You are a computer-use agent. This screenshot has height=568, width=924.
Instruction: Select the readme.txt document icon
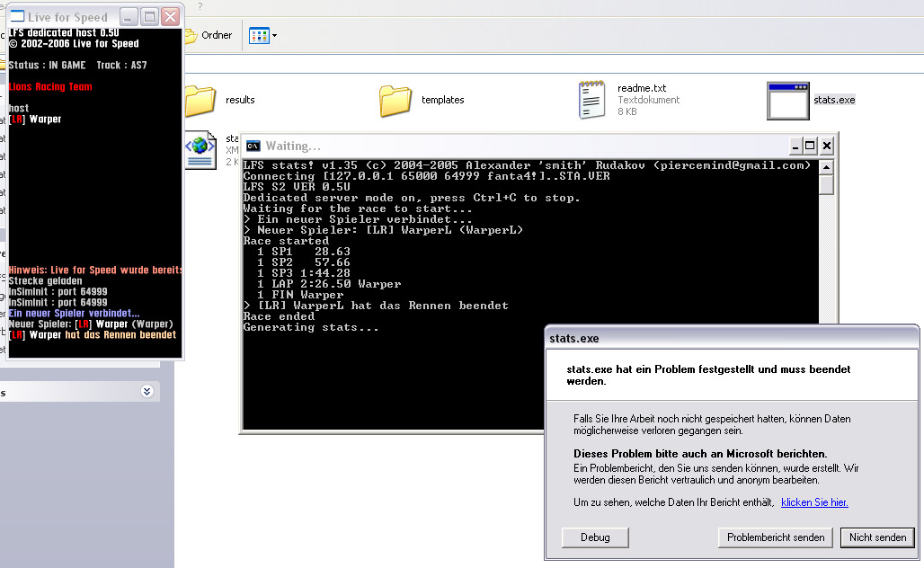coord(591,100)
